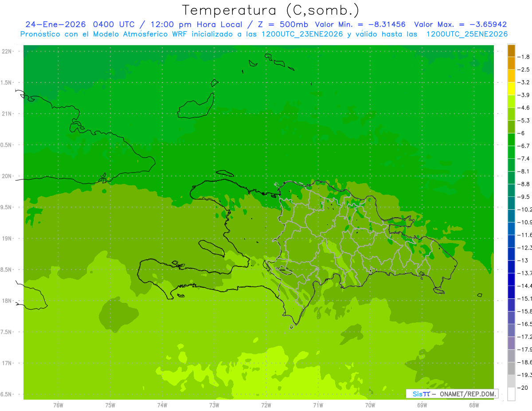Click the "-11.6" colorbar value

(x=525, y=235)
